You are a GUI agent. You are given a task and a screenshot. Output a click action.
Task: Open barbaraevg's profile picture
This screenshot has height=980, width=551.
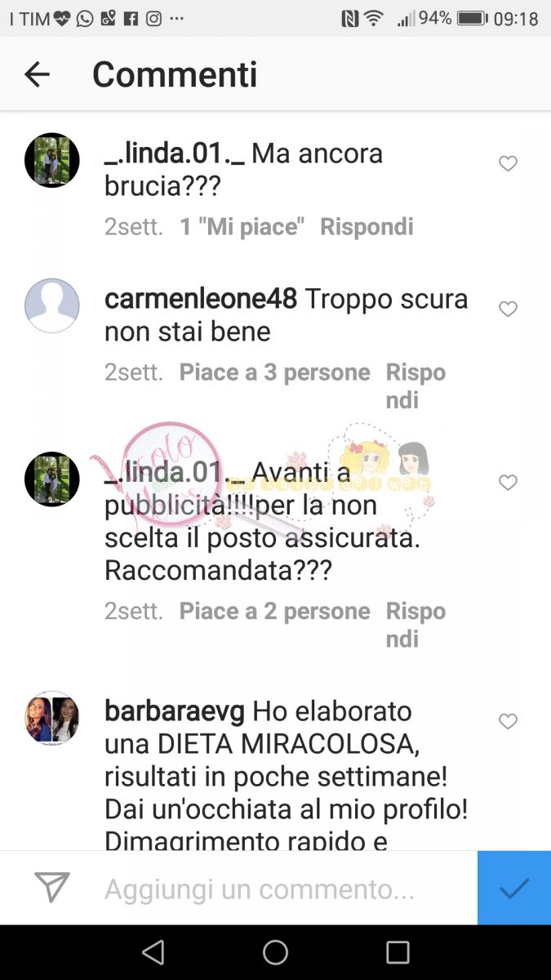click(52, 719)
